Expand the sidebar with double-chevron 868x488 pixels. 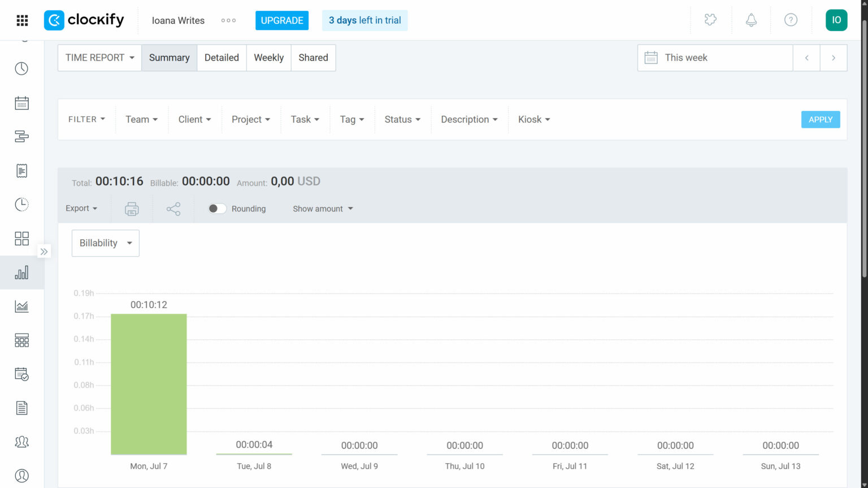44,252
